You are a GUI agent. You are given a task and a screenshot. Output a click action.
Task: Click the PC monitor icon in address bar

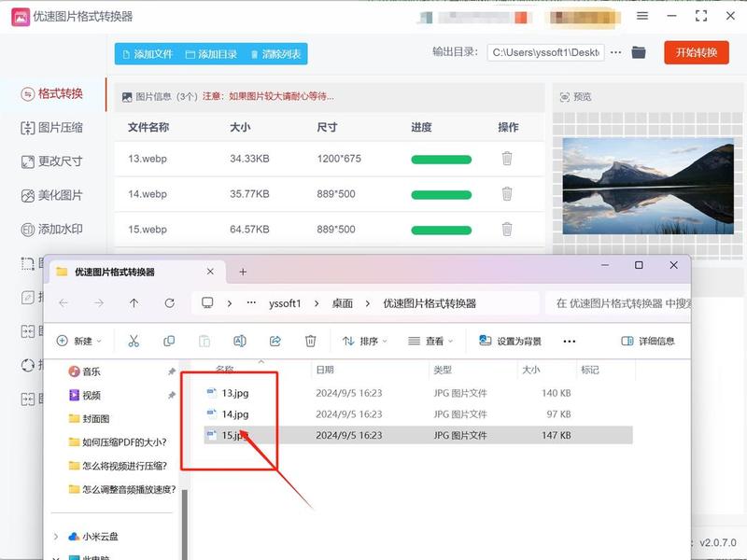click(x=207, y=302)
